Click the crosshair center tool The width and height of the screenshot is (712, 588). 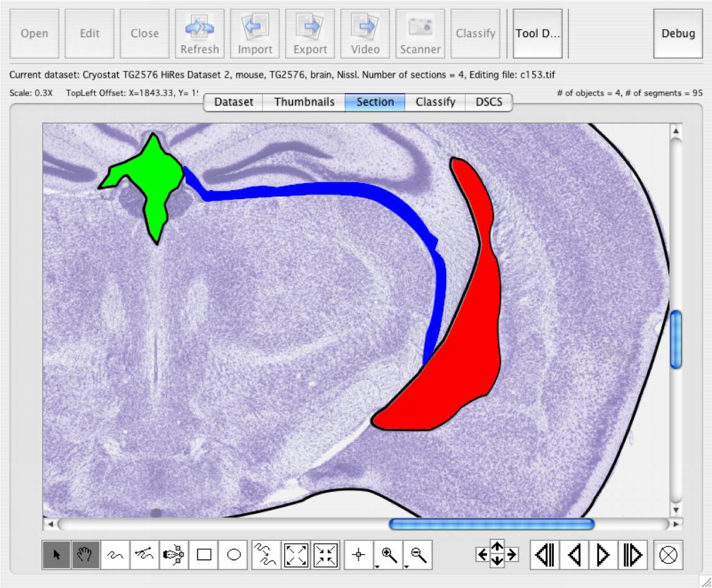pos(358,556)
